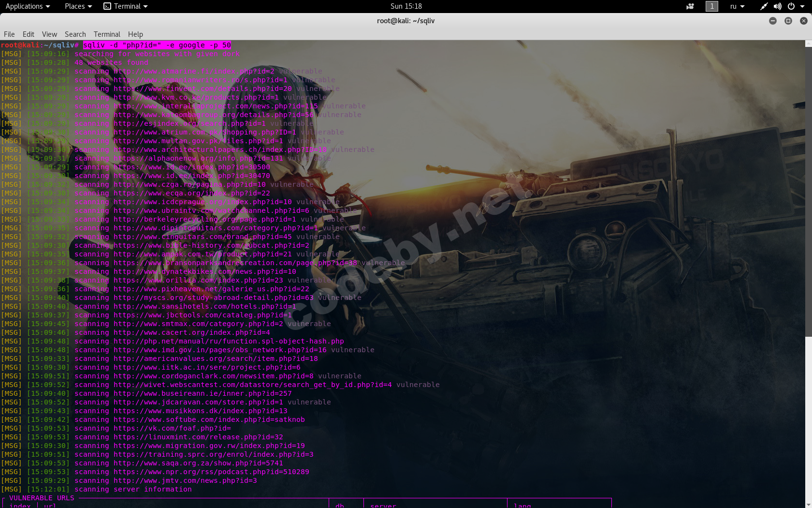Viewport: 812px width, 508px height.
Task: Click the npr.org rss podcast URL
Action: (x=211, y=472)
